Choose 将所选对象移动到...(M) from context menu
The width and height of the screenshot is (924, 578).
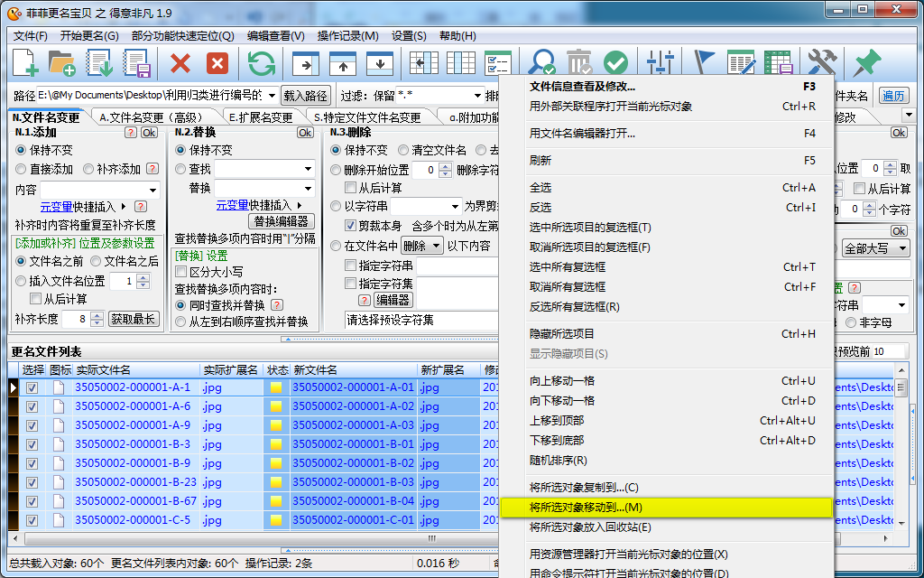pos(666,508)
